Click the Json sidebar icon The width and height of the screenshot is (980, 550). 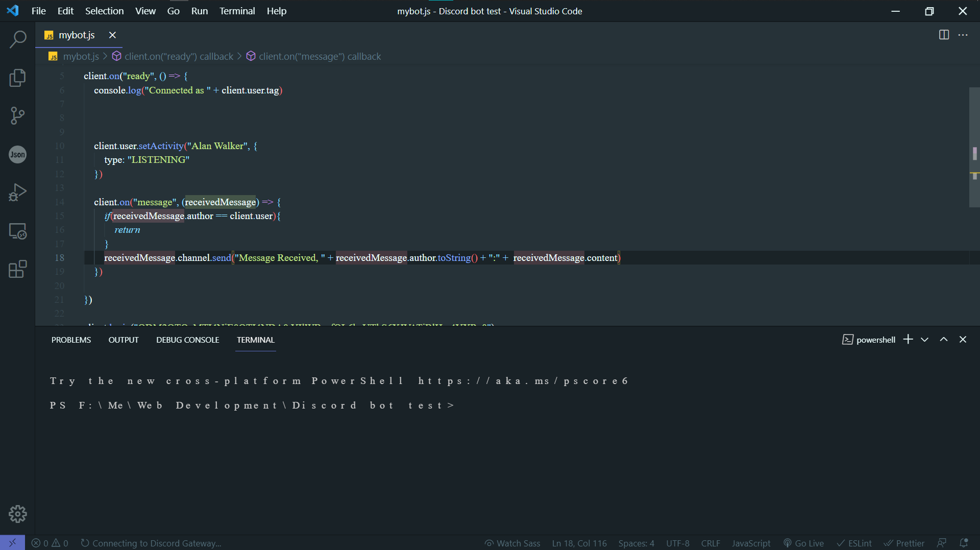point(18,154)
